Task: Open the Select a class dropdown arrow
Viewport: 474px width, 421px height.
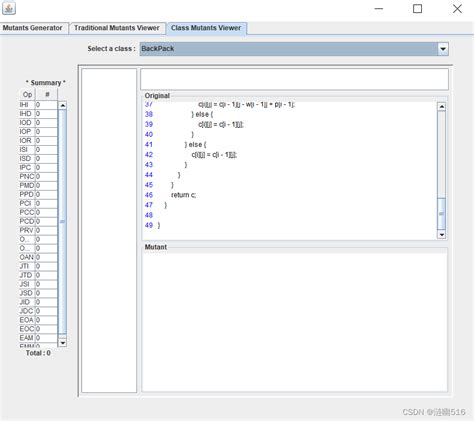Action: point(443,49)
